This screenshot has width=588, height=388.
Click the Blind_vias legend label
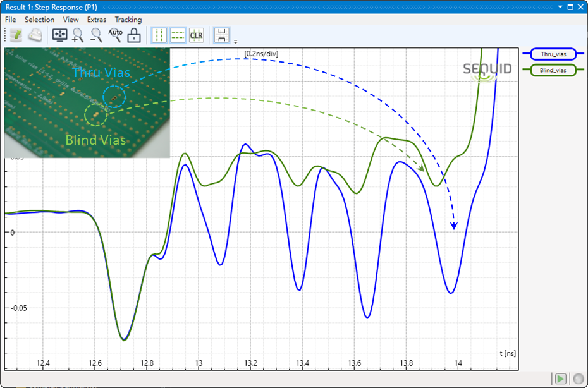pyautogui.click(x=553, y=70)
